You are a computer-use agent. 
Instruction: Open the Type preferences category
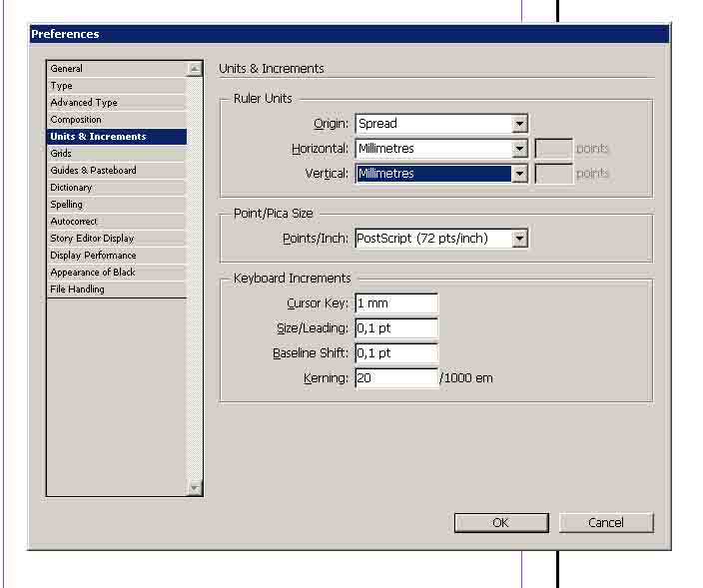point(117,86)
